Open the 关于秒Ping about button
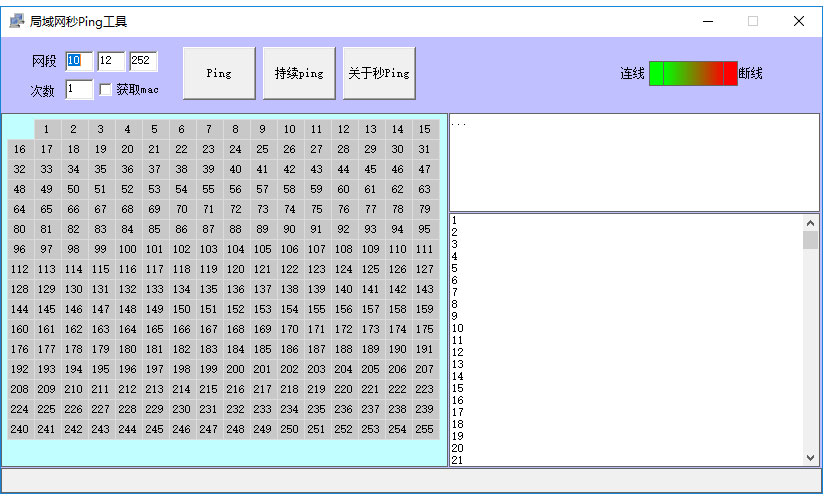This screenshot has height=497, width=826. 379,74
